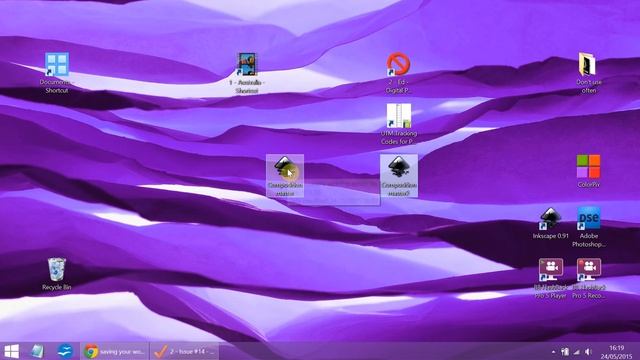Select the BB FlashBack Pro 5 Player shortcut
Image resolution: width=640 pixels, height=360 pixels.
tap(550, 278)
